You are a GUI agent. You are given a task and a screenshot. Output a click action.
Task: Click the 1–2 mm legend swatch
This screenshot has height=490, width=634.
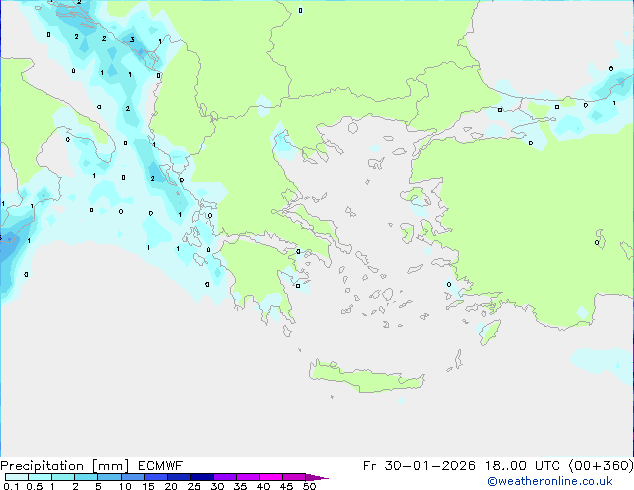click(x=63, y=477)
